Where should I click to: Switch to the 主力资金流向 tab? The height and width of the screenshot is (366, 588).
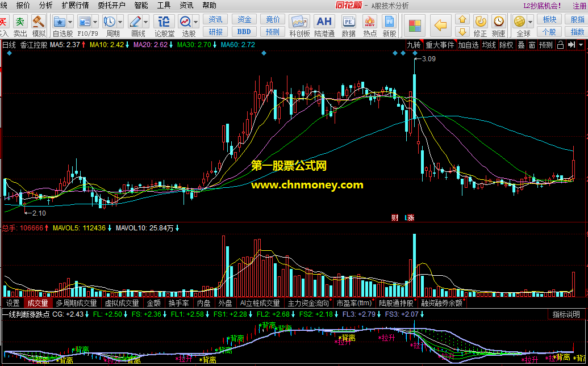click(308, 303)
